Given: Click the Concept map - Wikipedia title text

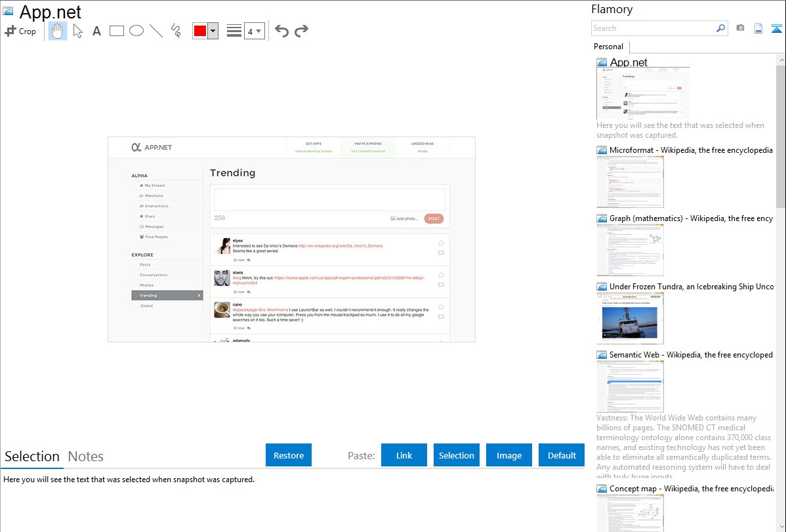Looking at the screenshot, I should [691, 488].
